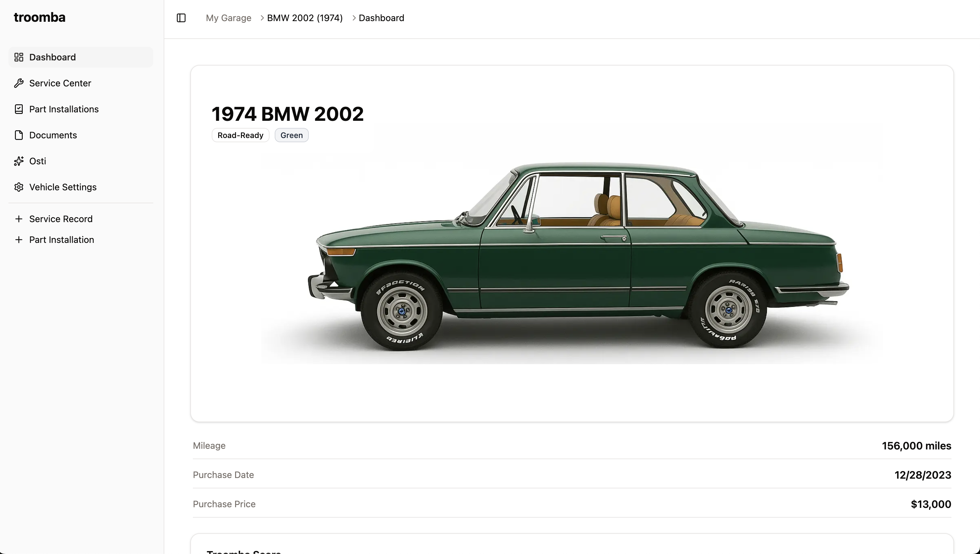Click the Service Center wrench icon
The height and width of the screenshot is (554, 980).
point(19,83)
